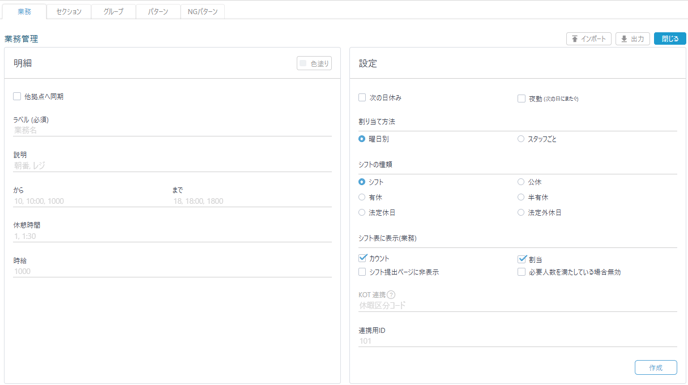This screenshot has width=688, height=385.
Task: Click the 色塗り color fill button
Action: pyautogui.click(x=314, y=63)
